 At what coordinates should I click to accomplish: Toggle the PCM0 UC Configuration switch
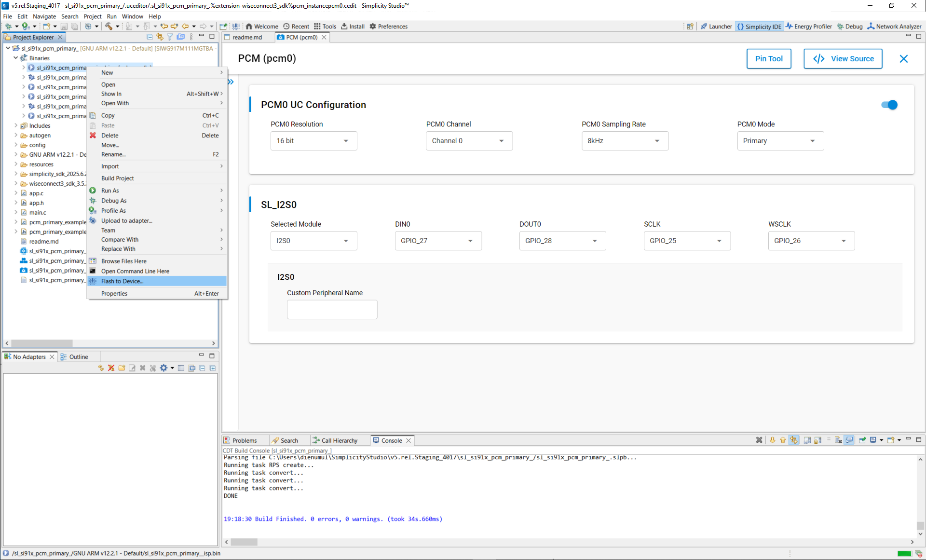[x=889, y=105]
